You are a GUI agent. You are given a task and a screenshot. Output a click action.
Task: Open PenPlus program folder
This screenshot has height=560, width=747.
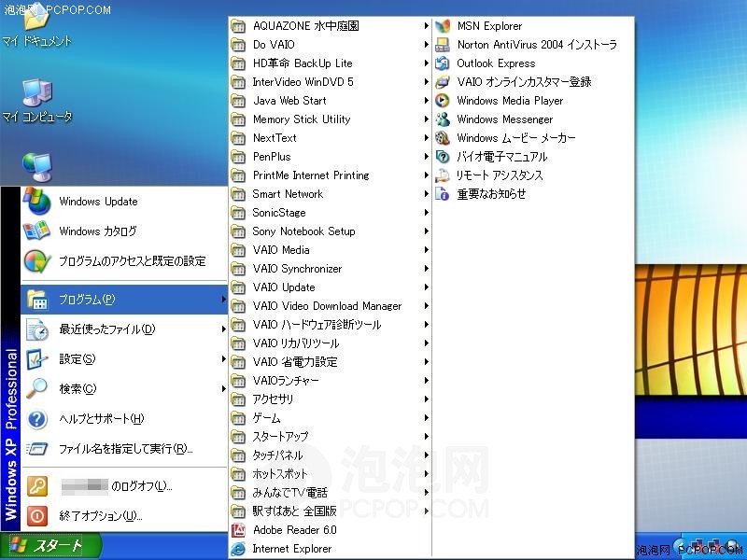pos(331,157)
